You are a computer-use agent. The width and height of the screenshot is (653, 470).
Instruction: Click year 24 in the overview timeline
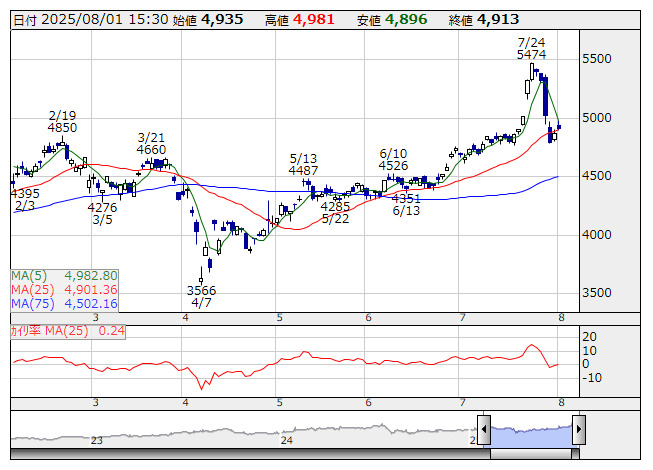(x=286, y=439)
